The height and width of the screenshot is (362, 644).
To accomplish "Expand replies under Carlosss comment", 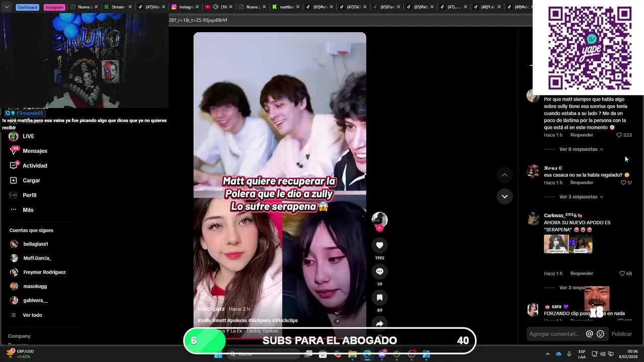I will tap(572, 288).
